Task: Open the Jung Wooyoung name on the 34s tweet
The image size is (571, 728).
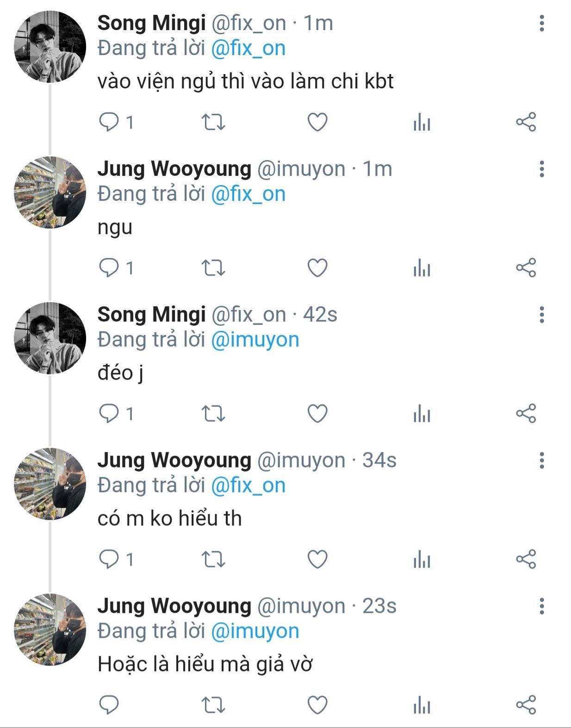Action: (174, 460)
